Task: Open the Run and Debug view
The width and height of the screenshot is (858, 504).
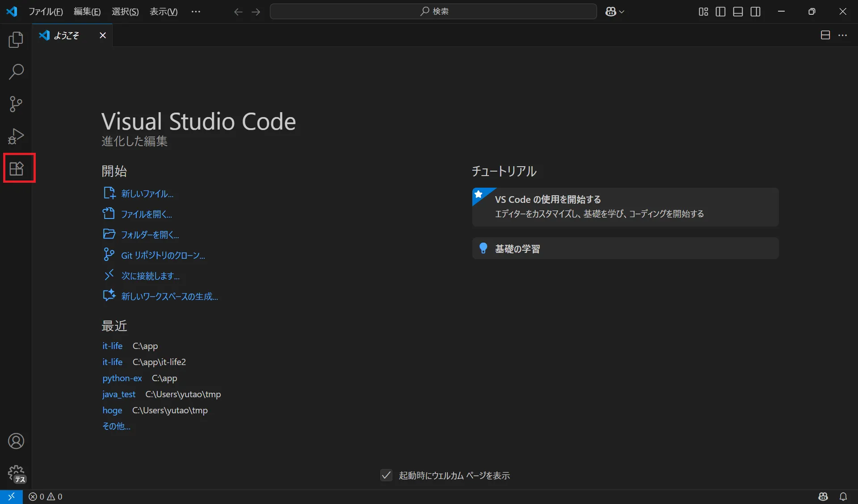Action: [16, 136]
